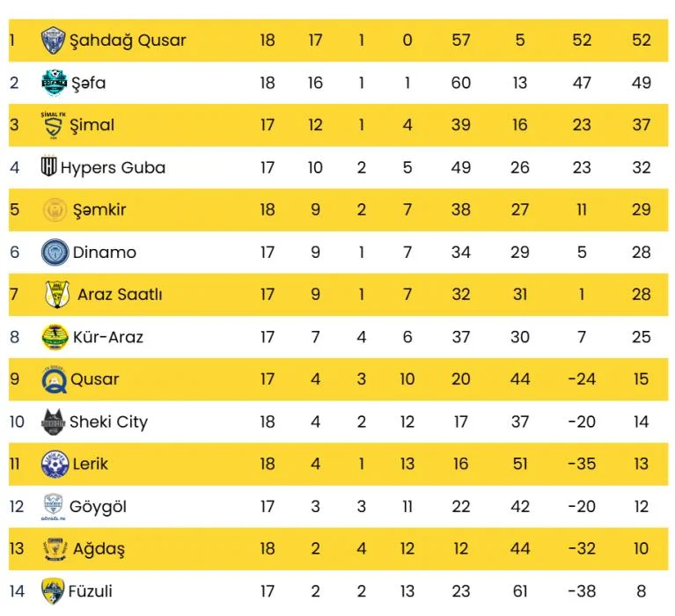675x616 pixels.
Task: Click the Araz Saatlı shield logo
Action: pyautogui.click(x=57, y=295)
